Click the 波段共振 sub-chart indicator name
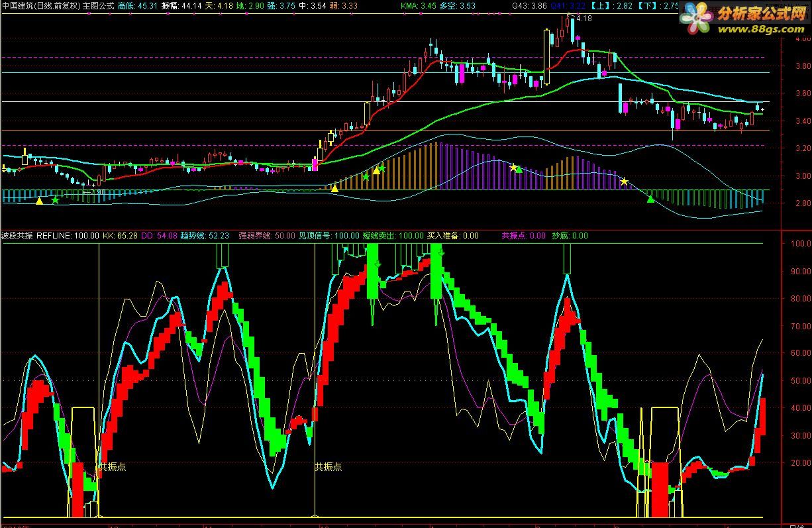Screen dimensions: 812x528 [17, 235]
